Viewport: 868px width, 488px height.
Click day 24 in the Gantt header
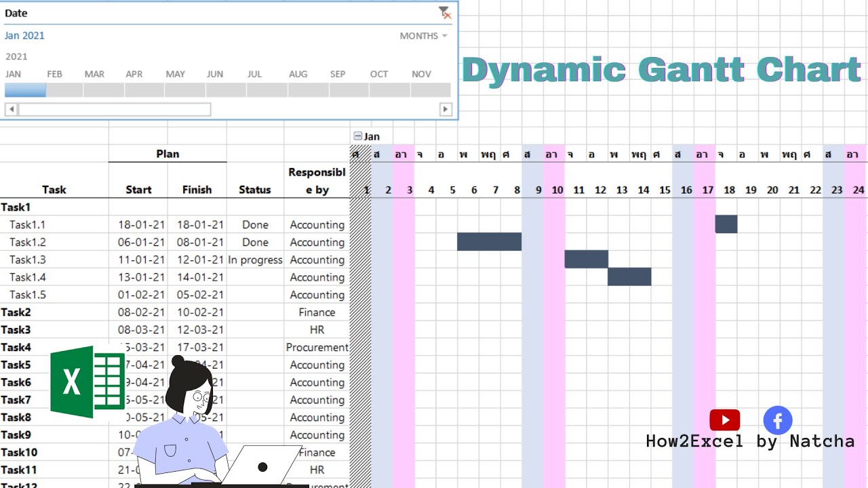859,190
